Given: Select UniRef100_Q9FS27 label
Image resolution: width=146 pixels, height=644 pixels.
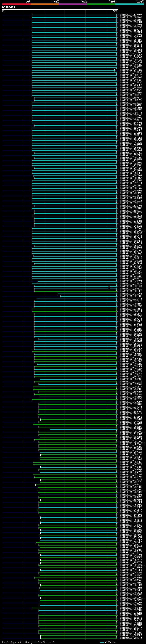Looking at the screenshot, I should (x=131, y=48).
